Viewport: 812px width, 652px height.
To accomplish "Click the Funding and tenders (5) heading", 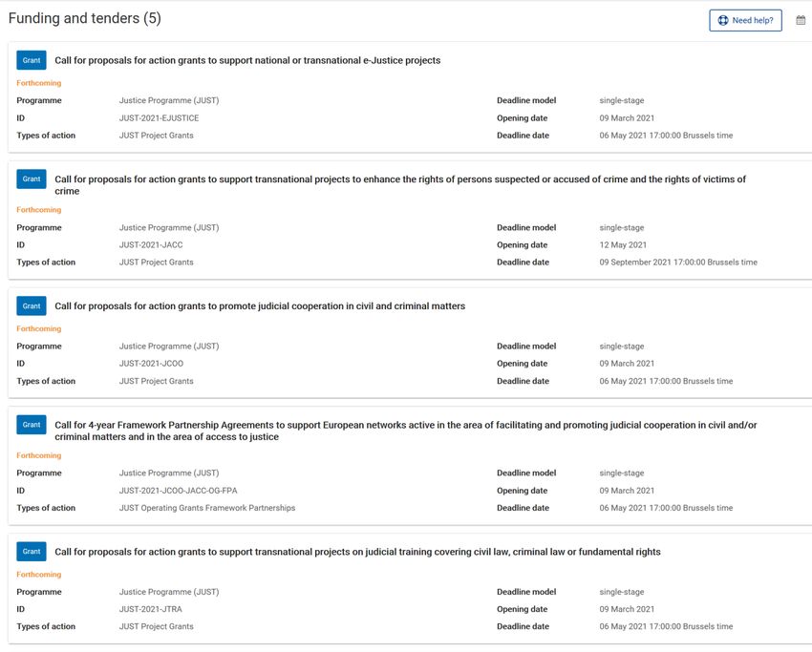I will [x=85, y=19].
